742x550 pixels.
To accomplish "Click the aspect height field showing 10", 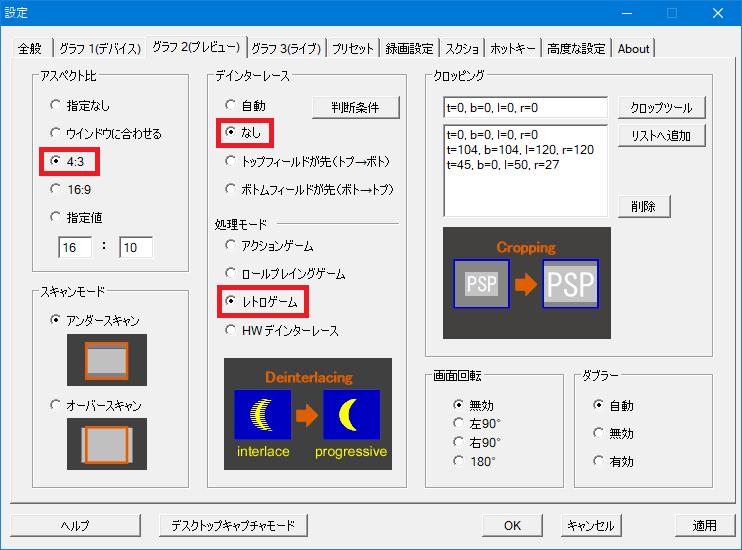I will coord(136,247).
